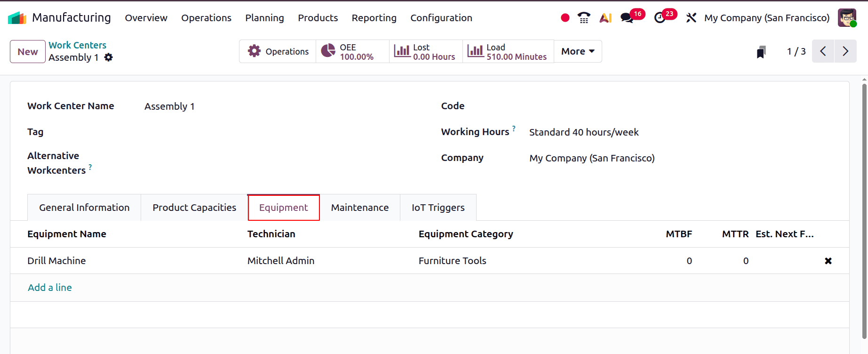
Task: Sort by Equipment Category column header
Action: [x=466, y=234]
